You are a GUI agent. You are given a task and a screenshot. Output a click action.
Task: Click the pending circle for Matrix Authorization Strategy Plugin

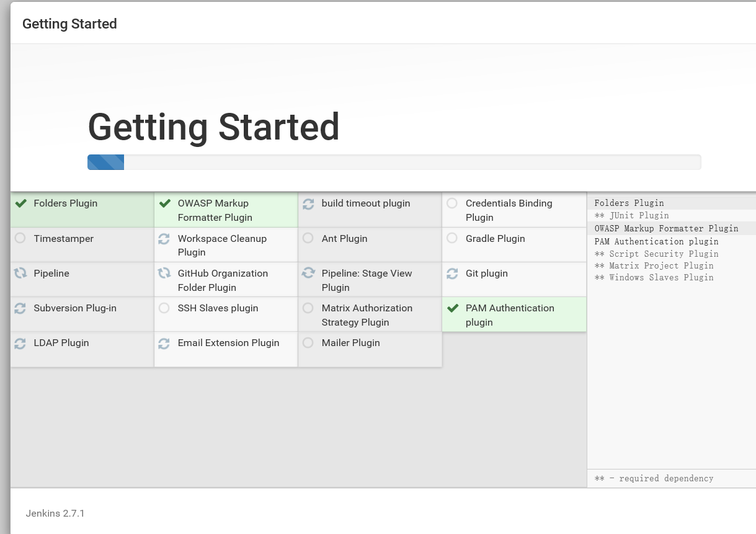click(308, 308)
